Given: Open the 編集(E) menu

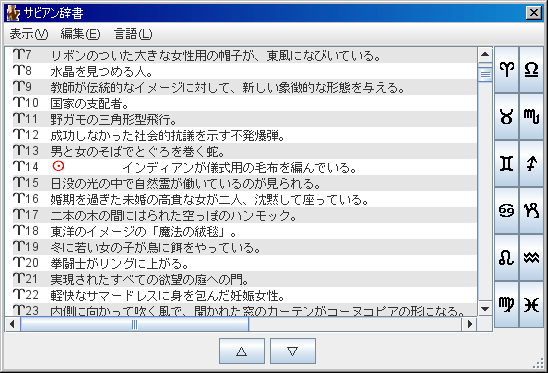Looking at the screenshot, I should coord(80,34).
